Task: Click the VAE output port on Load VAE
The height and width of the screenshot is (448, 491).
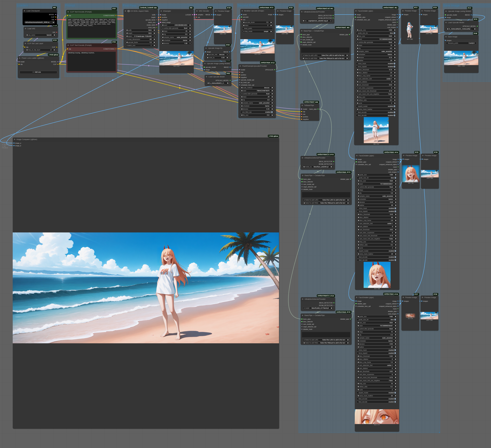Action: (57, 32)
